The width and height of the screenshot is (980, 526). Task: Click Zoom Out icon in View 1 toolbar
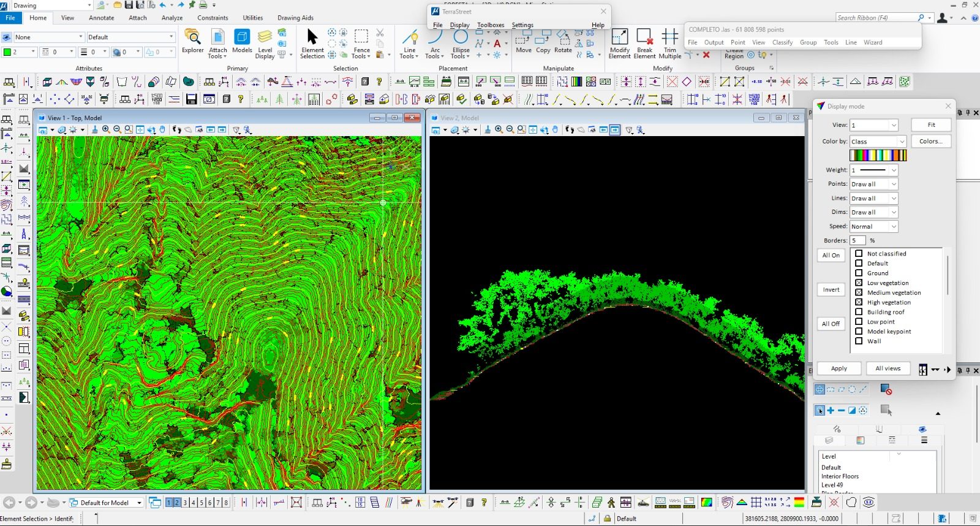(117, 129)
